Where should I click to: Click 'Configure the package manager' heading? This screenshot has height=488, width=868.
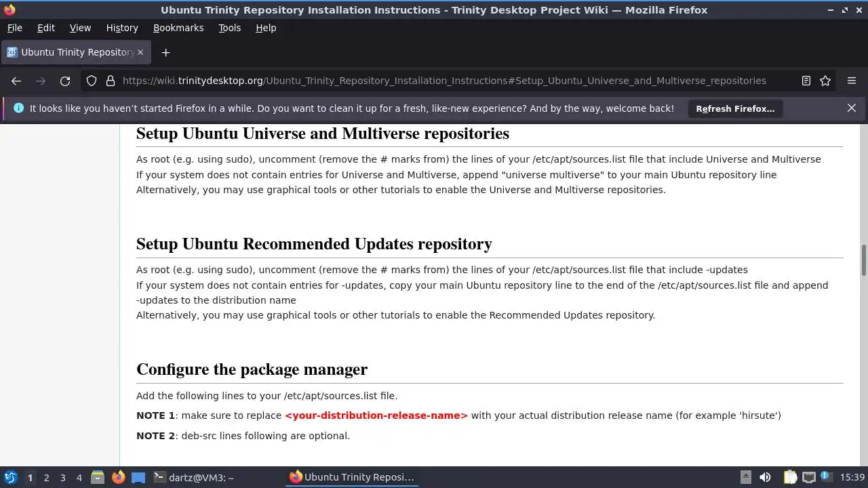(252, 369)
